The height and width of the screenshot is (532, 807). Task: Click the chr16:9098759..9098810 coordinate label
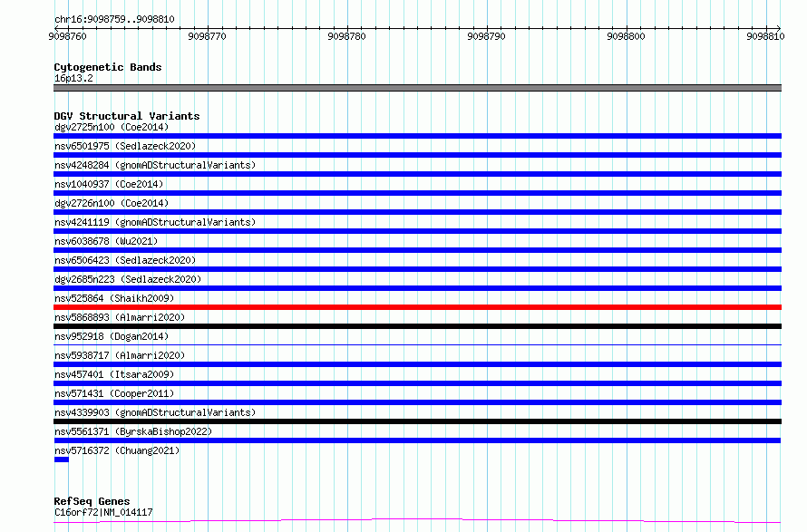[x=114, y=19]
